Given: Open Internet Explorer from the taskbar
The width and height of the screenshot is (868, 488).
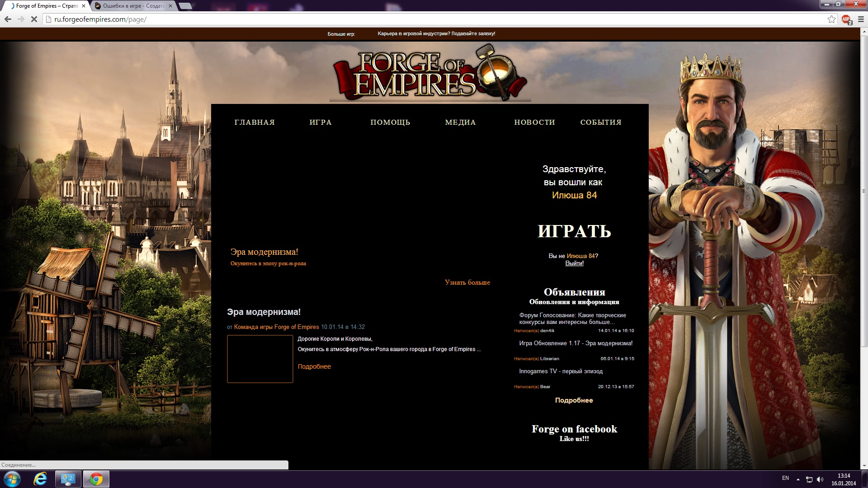Looking at the screenshot, I should [x=40, y=479].
